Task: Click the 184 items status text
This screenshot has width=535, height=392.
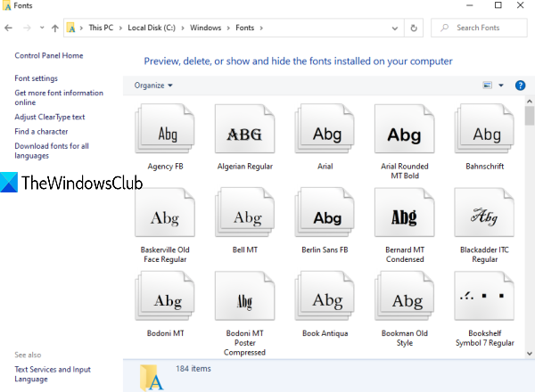Action: [x=193, y=369]
